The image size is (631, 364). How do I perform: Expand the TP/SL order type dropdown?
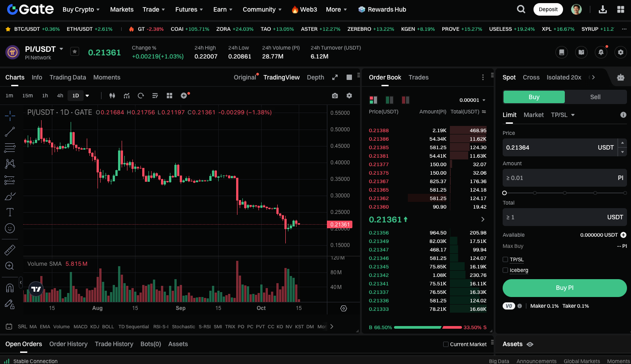tap(563, 115)
